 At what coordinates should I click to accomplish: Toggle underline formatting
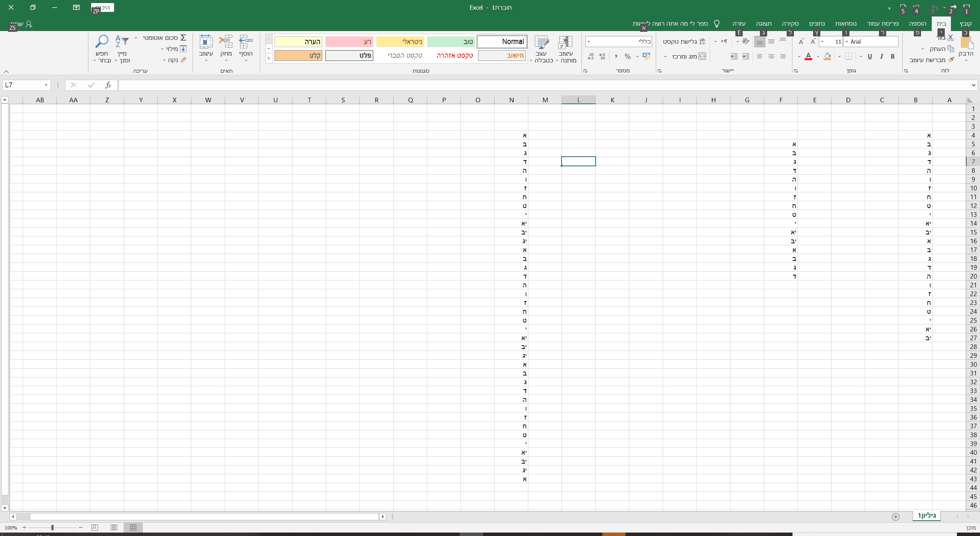[870, 56]
